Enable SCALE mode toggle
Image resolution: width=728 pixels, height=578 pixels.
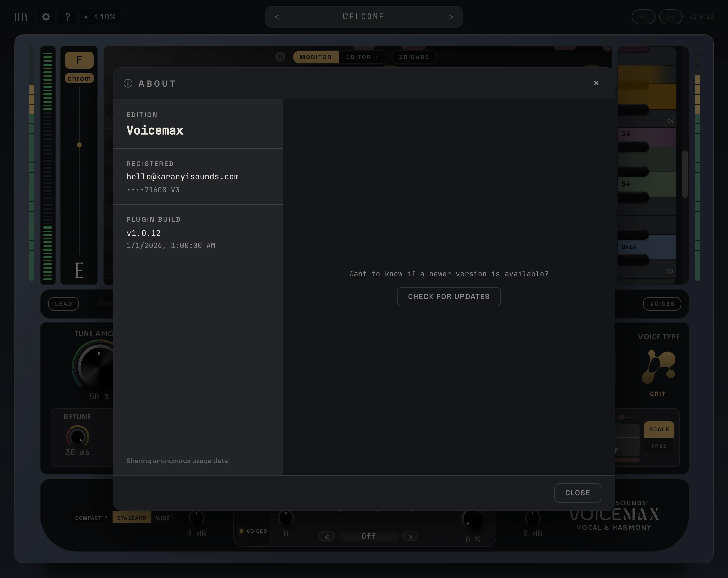tap(659, 429)
